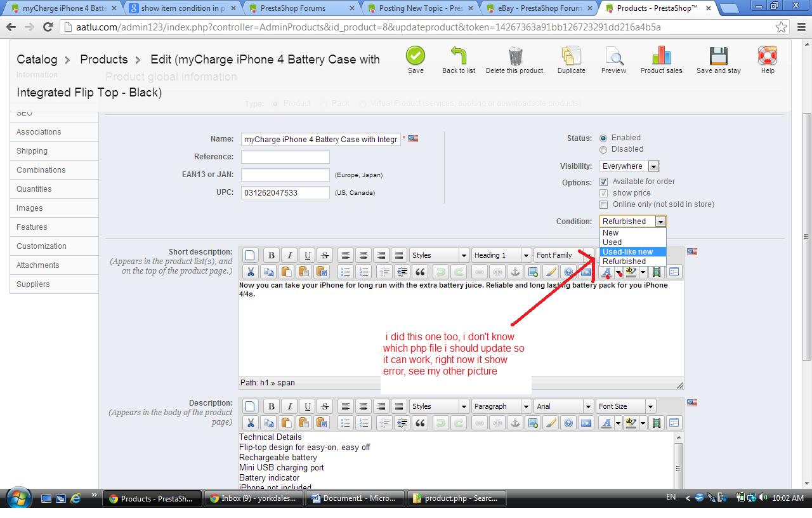Click the UPC input field

point(285,192)
